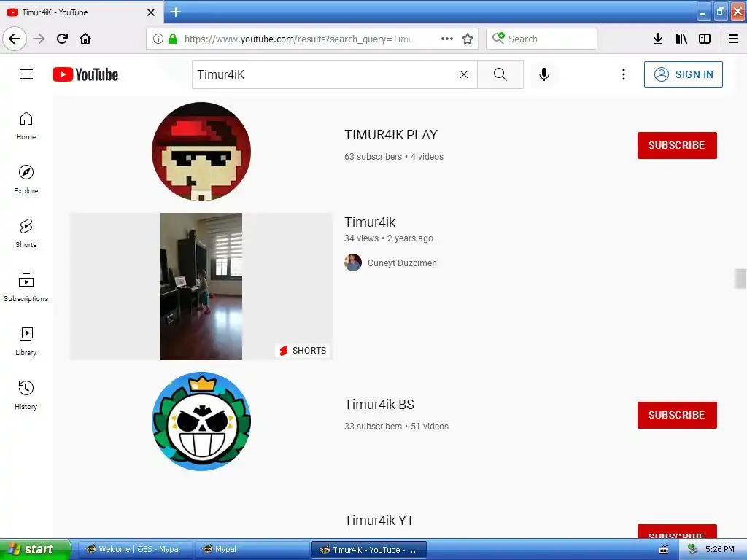
Task: Open Library in YouTube sidebar
Action: pos(26,341)
